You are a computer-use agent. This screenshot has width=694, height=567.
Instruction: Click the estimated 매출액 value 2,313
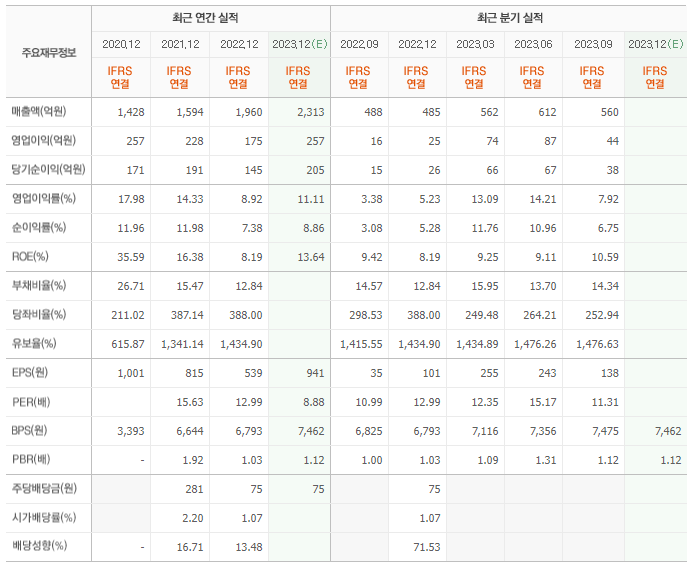tap(311, 112)
